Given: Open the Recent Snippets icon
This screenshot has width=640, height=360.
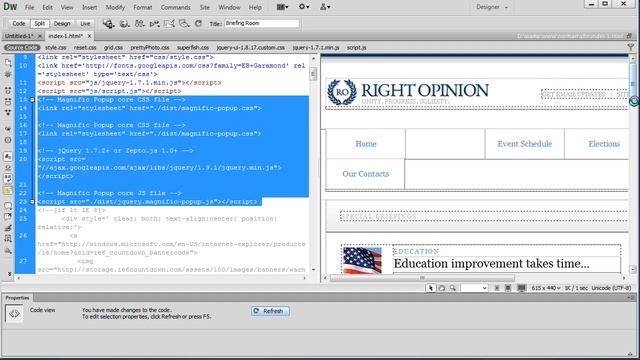Looking at the screenshot, I should click(8, 239).
